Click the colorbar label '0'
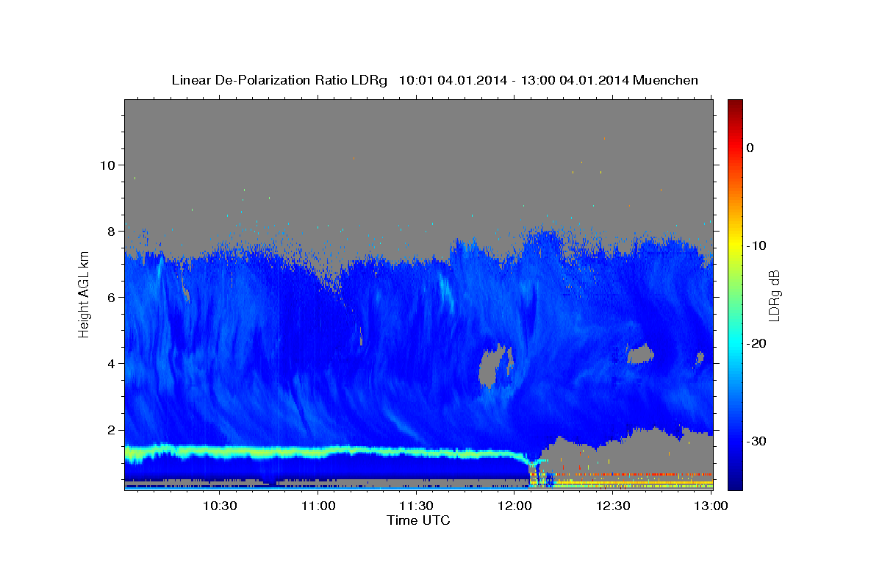 750,148
